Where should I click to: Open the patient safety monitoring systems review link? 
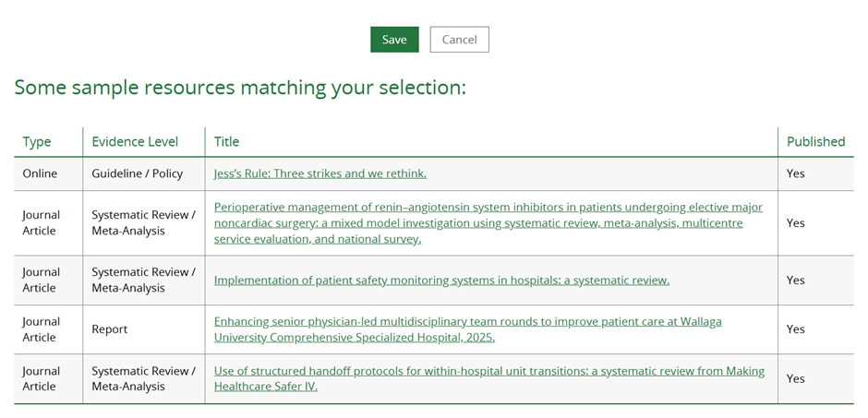(441, 281)
